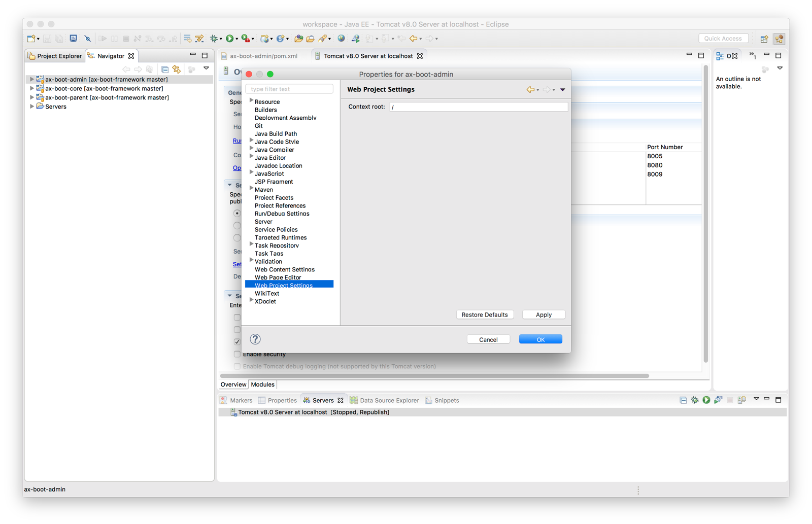Click the Outline view tab icon
Viewport: 812px width, 524px height.
pyautogui.click(x=720, y=56)
